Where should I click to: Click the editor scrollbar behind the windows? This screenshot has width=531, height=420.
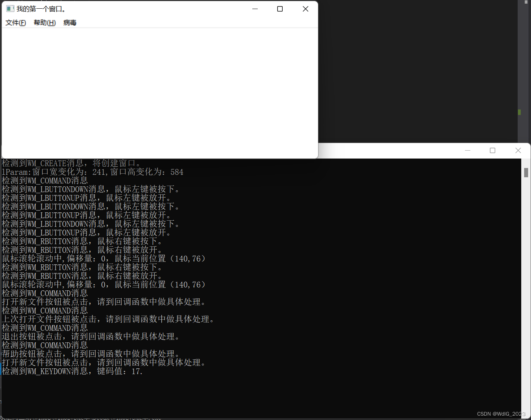[523, 72]
